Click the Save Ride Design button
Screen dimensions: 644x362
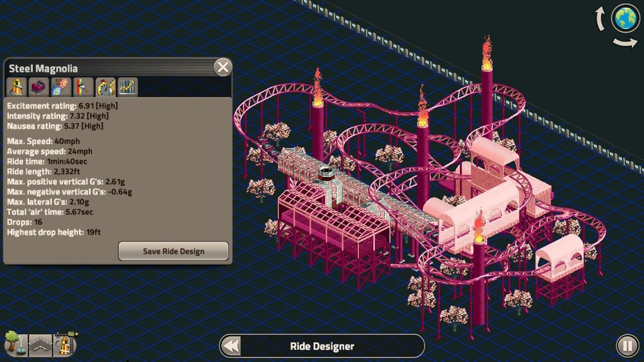[173, 251]
